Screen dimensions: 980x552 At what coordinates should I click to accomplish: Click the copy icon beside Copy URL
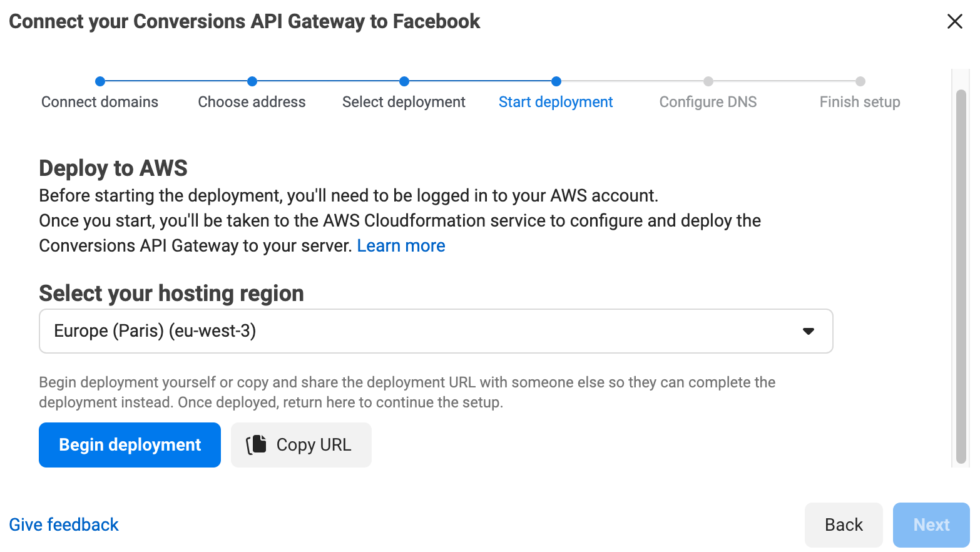(x=257, y=444)
